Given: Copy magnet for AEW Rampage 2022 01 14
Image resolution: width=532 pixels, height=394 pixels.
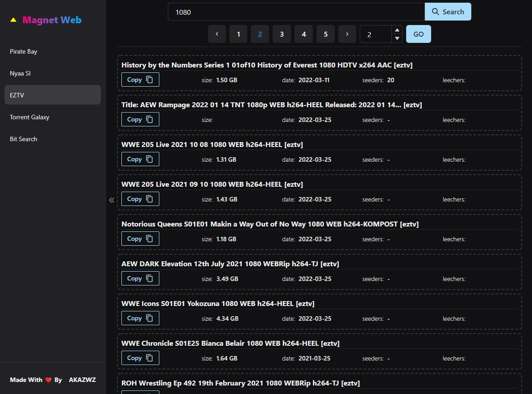Looking at the screenshot, I should [140, 119].
